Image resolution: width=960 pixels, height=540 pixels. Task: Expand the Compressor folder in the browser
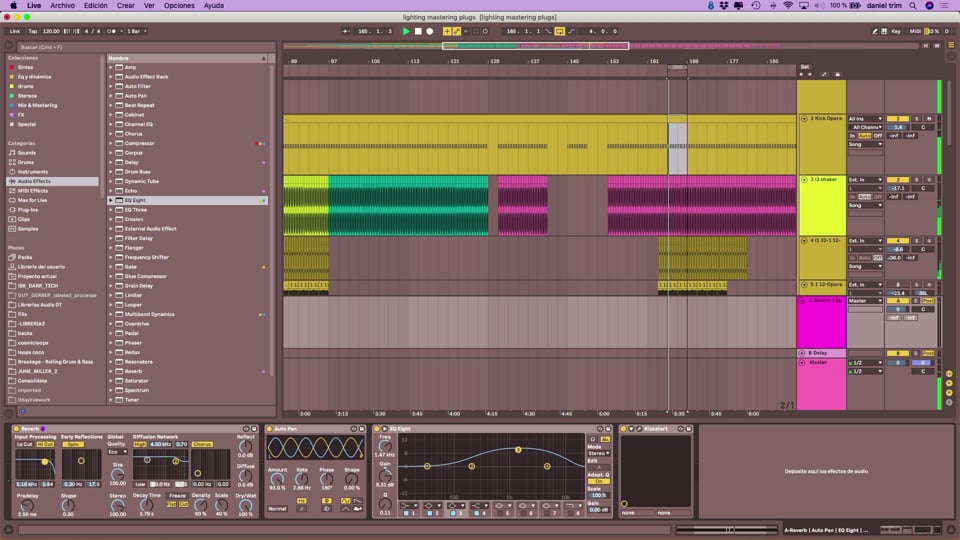(x=111, y=143)
